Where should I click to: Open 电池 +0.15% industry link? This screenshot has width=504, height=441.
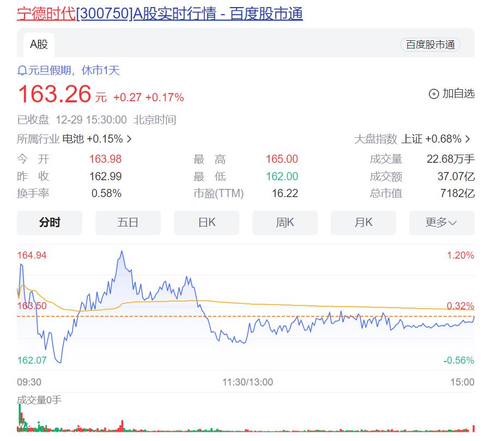[93, 139]
